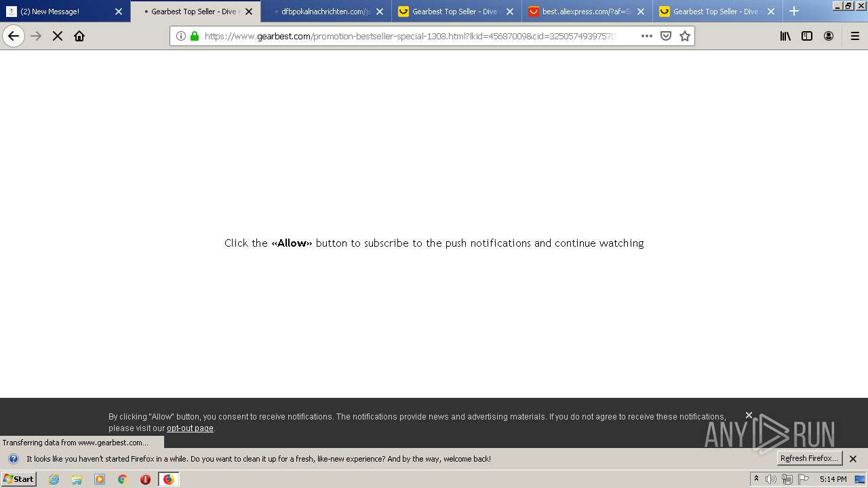This screenshot has width=868, height=488.
Task: Launch Internet Explorer from taskbar
Action: [x=54, y=479]
